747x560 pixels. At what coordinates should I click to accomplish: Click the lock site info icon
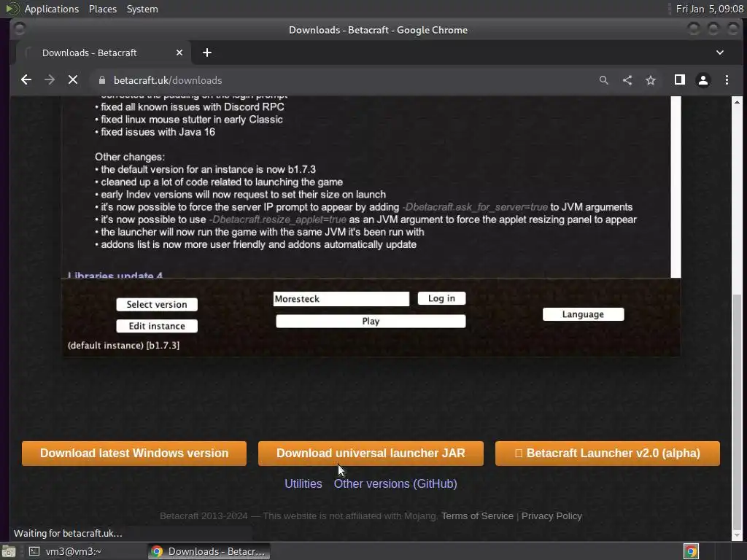tap(101, 80)
